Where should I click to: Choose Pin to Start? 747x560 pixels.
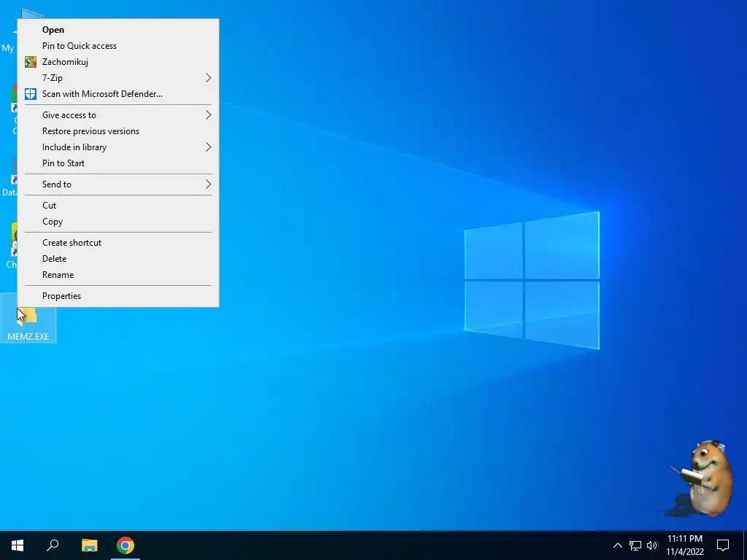click(118, 163)
